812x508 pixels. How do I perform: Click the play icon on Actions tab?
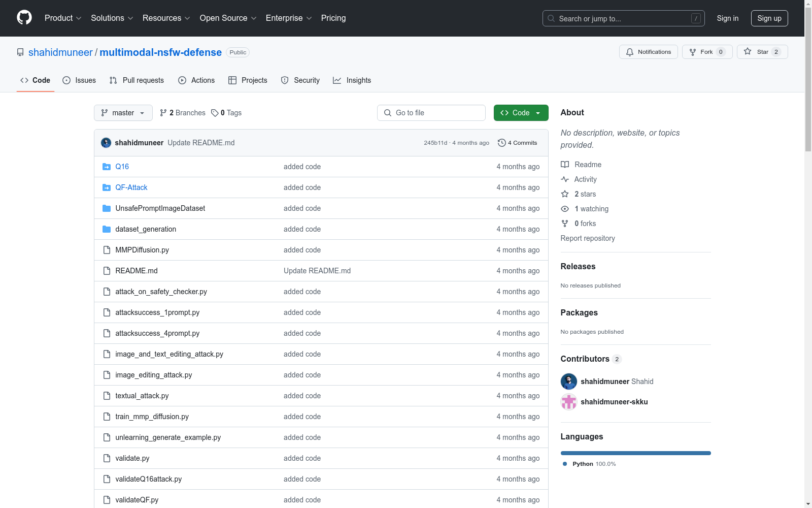[x=182, y=80]
